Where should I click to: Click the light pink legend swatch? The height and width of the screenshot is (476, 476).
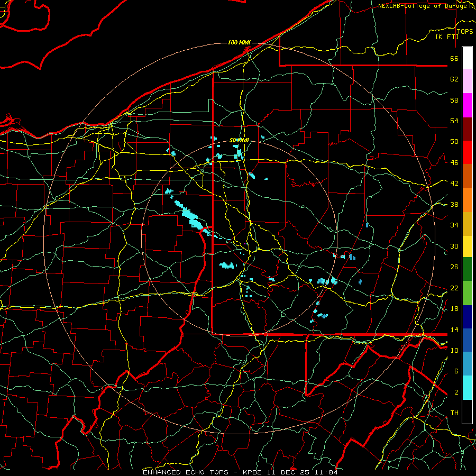[467, 81]
